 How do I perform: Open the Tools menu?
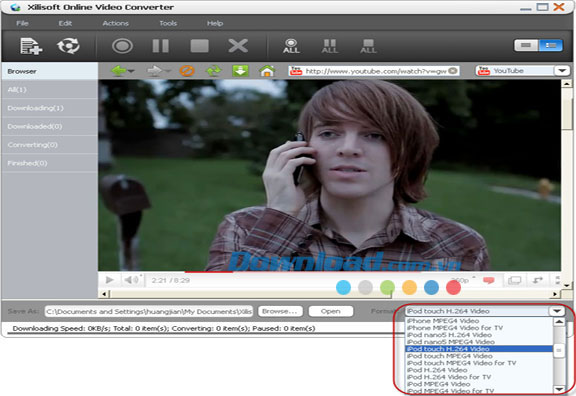tap(168, 23)
